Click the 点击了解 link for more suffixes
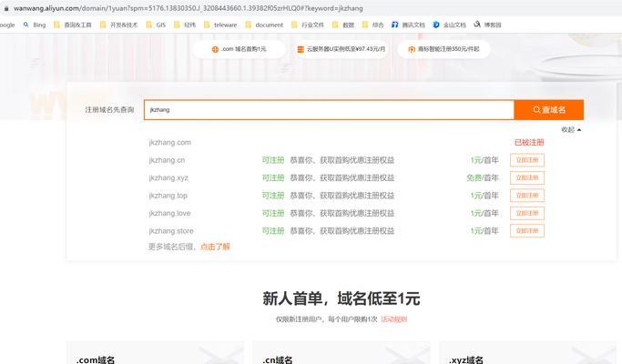Viewport: 622px width, 364px height. pyautogui.click(x=215, y=247)
